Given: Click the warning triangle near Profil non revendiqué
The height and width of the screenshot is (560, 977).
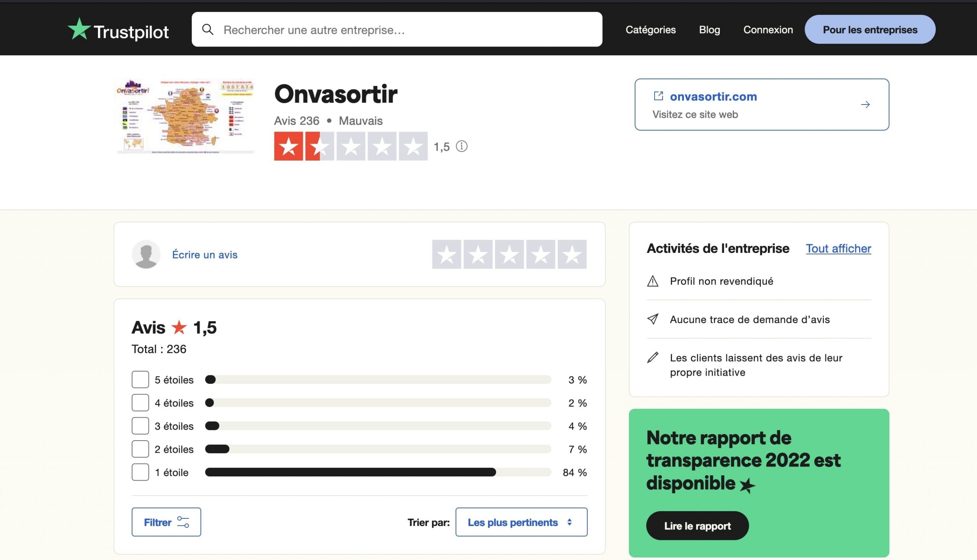Looking at the screenshot, I should pyautogui.click(x=653, y=281).
